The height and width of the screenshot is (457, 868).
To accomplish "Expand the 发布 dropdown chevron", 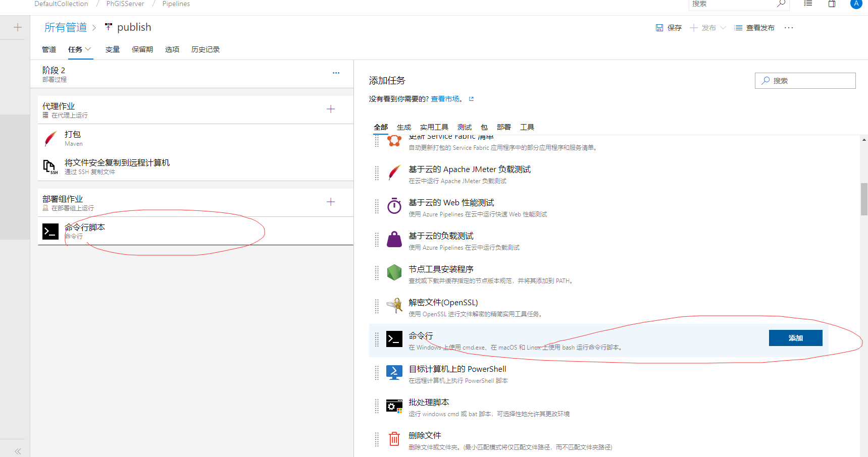I will 723,28.
